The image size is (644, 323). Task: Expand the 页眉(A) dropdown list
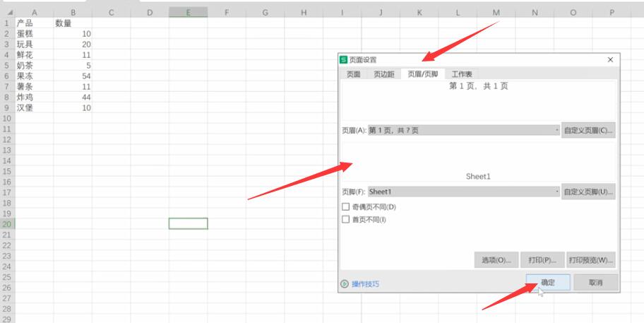(x=557, y=130)
